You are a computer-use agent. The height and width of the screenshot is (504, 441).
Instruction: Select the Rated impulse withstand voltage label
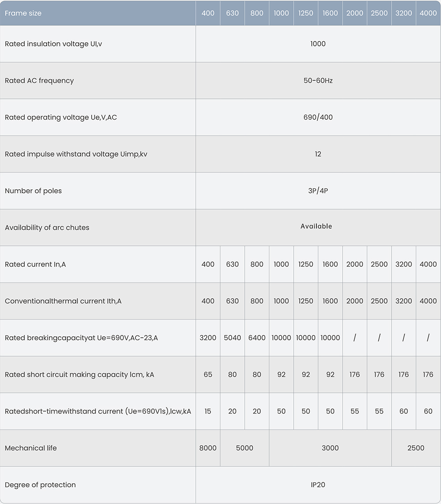click(76, 154)
